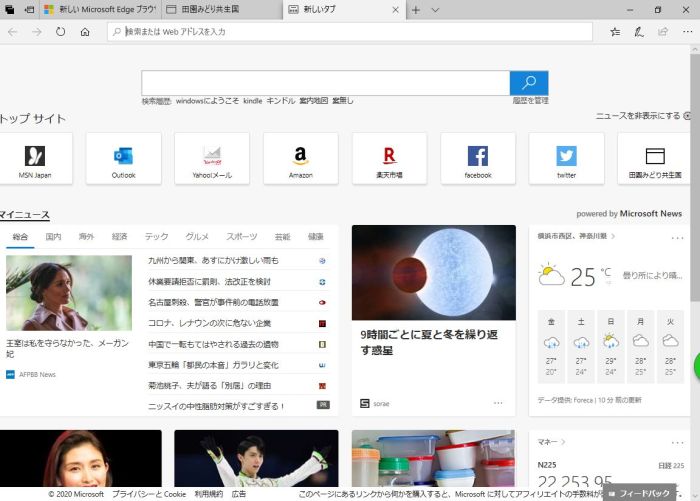Switch weather unit to Fahrenheit
The height and width of the screenshot is (501, 700).
[607, 282]
